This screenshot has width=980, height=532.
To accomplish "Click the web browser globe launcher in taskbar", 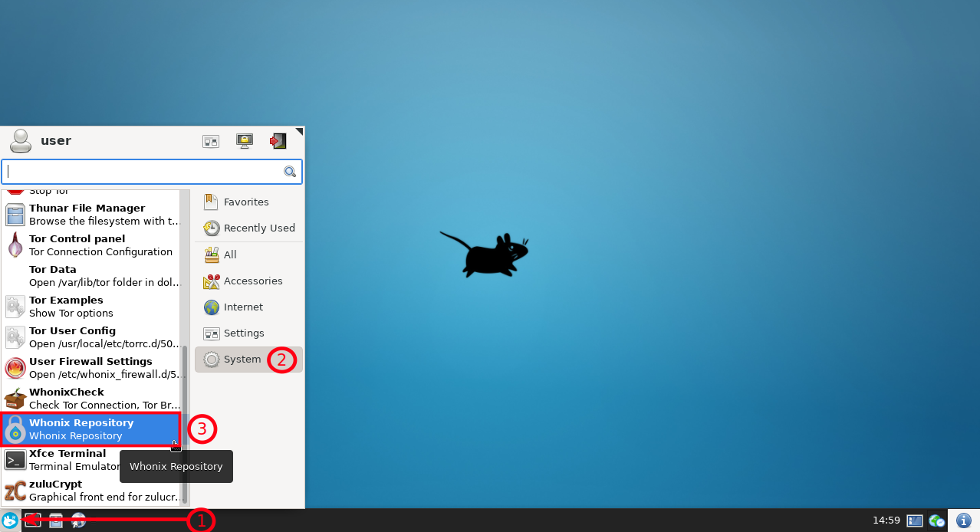I will [x=78, y=521].
